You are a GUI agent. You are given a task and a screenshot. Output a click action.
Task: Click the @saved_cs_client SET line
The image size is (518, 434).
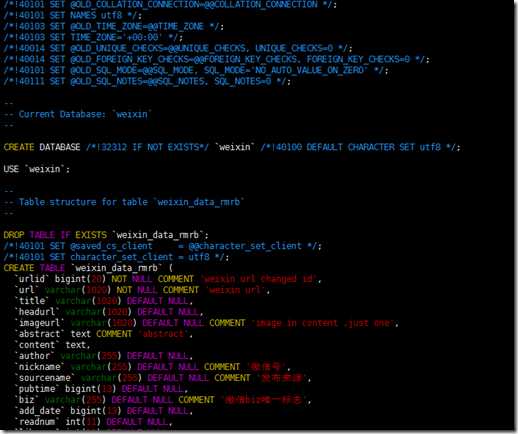pyautogui.click(x=163, y=246)
